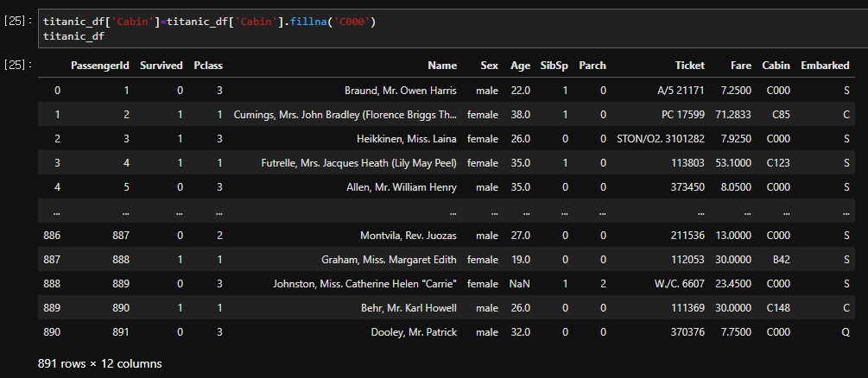Click the Q embarked value
The height and width of the screenshot is (378, 868).
(x=846, y=332)
